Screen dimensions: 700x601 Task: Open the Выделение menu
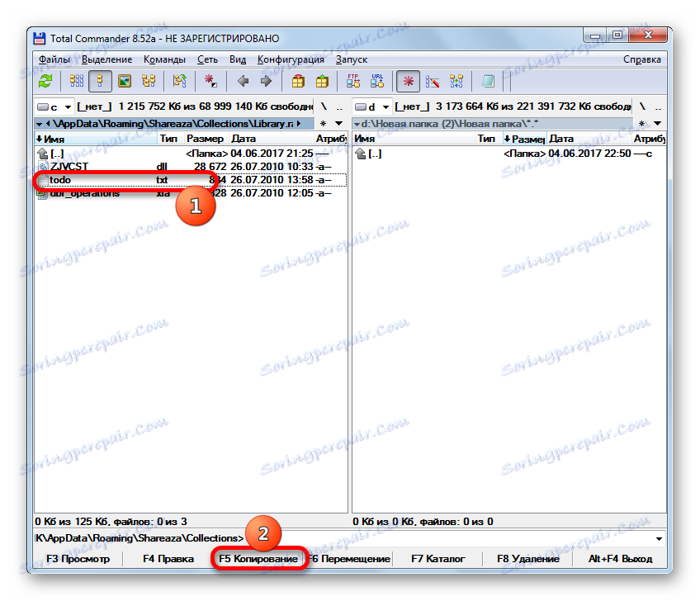click(x=106, y=59)
